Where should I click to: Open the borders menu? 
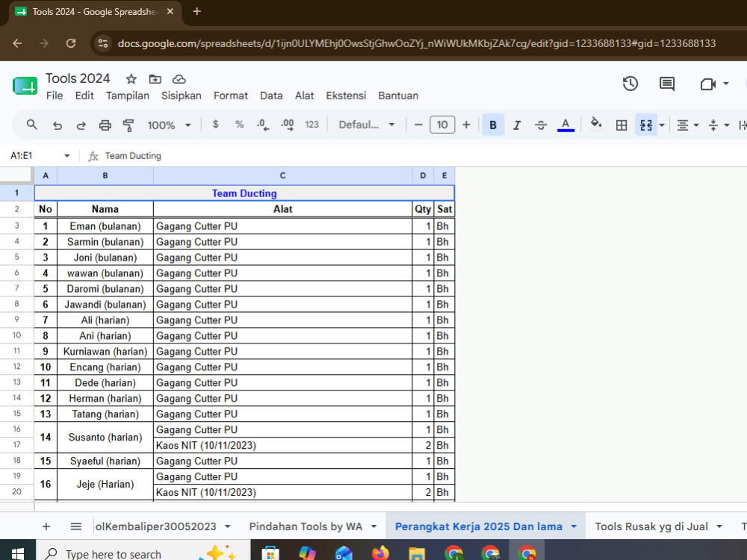[622, 125]
